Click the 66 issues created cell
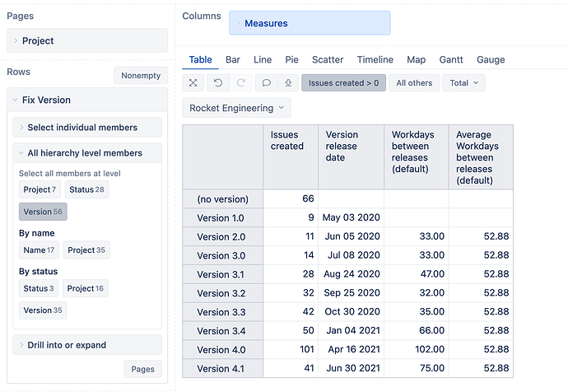 click(291, 198)
